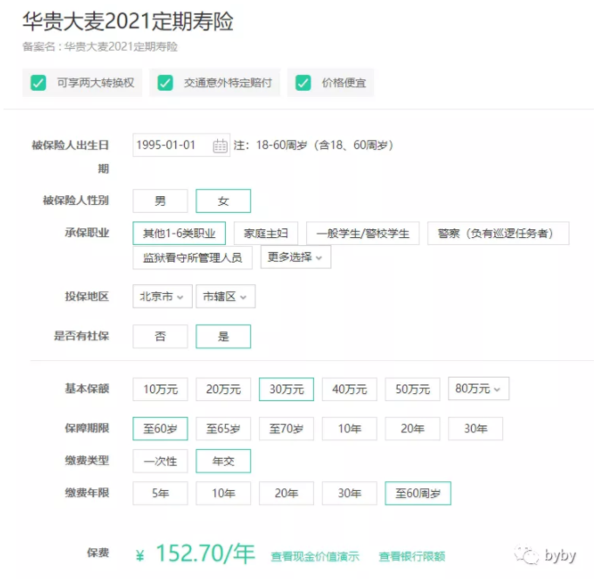The width and height of the screenshot is (600, 579).
Task: Select 10万元 basic coverage
Action: 160,389
